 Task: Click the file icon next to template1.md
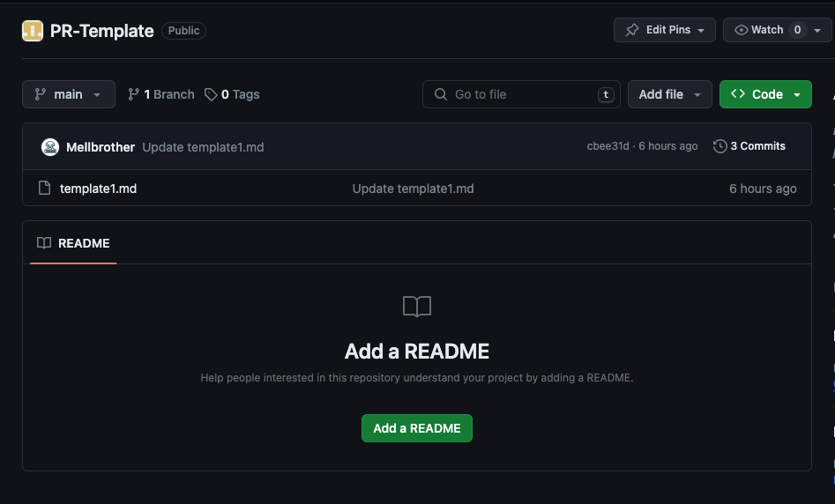(45, 188)
